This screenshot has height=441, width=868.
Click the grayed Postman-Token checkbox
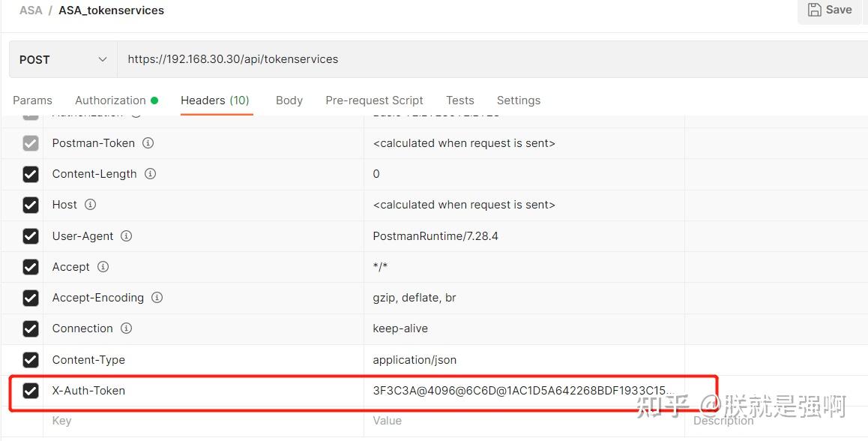[x=31, y=142]
